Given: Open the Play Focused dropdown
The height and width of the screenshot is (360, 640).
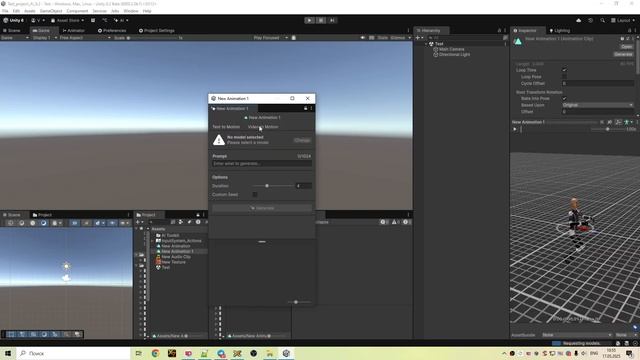Looking at the screenshot, I should [x=270, y=38].
